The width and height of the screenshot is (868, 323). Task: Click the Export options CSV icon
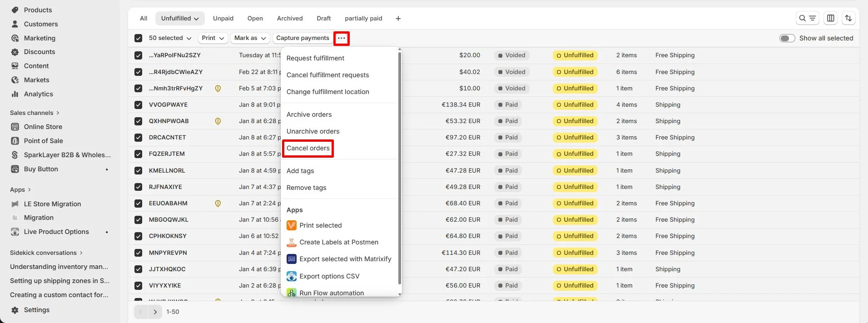[x=292, y=276]
